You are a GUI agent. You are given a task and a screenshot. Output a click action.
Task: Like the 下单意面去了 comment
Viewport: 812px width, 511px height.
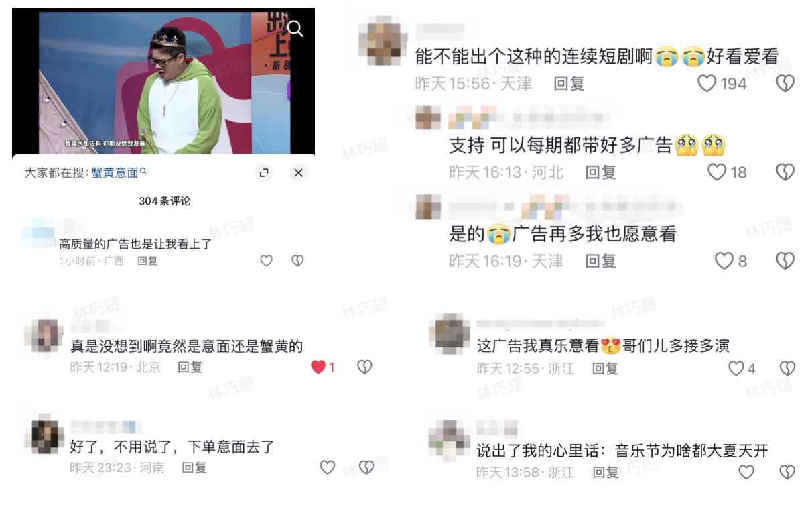[328, 467]
